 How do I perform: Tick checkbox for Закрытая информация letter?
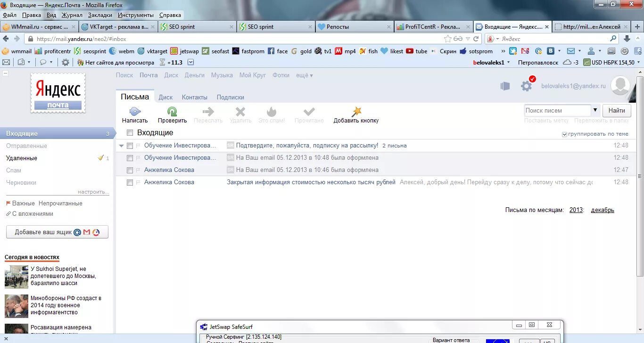[x=130, y=182]
